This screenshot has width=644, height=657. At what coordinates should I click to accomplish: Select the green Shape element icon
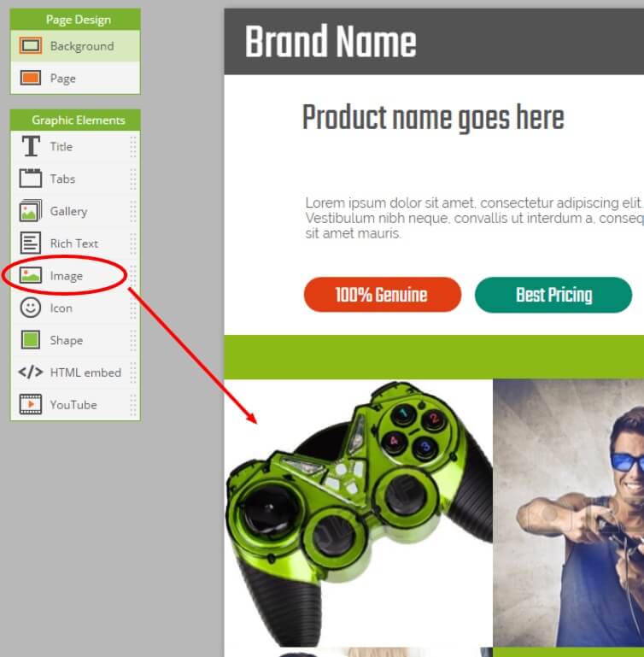31,340
